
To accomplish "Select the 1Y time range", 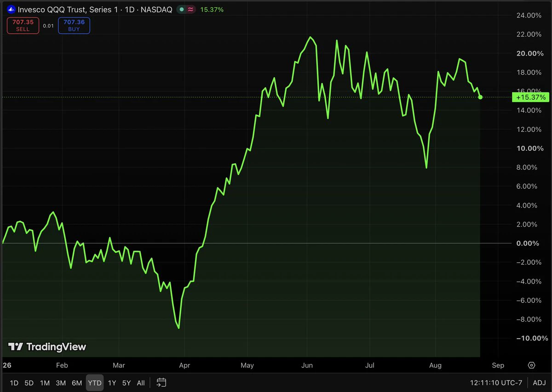I will click(x=112, y=383).
